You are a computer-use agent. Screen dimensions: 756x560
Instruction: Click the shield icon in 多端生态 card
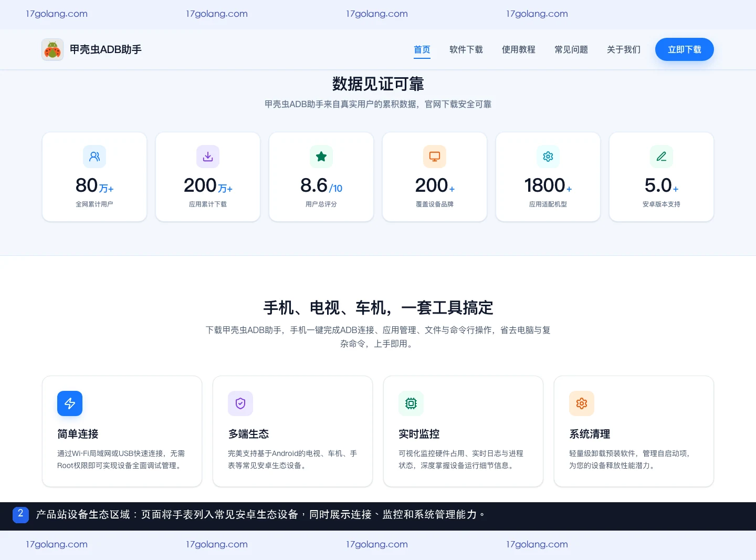pos(240,403)
